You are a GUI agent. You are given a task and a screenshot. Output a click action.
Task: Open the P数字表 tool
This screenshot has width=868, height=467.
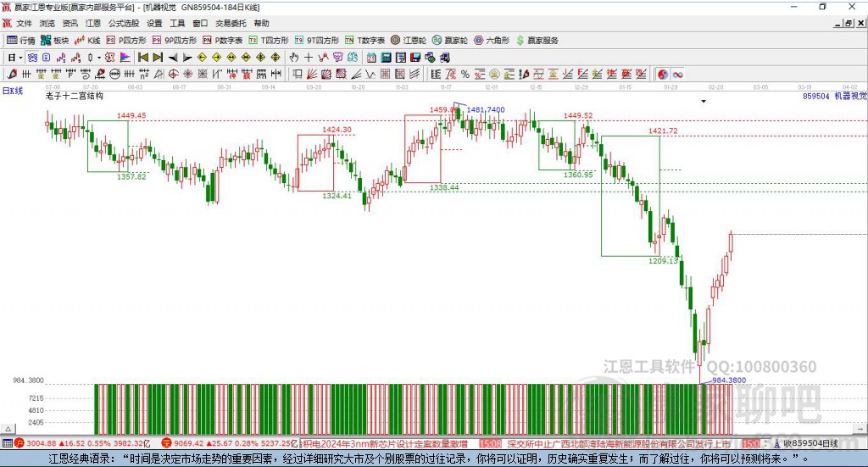click(223, 41)
